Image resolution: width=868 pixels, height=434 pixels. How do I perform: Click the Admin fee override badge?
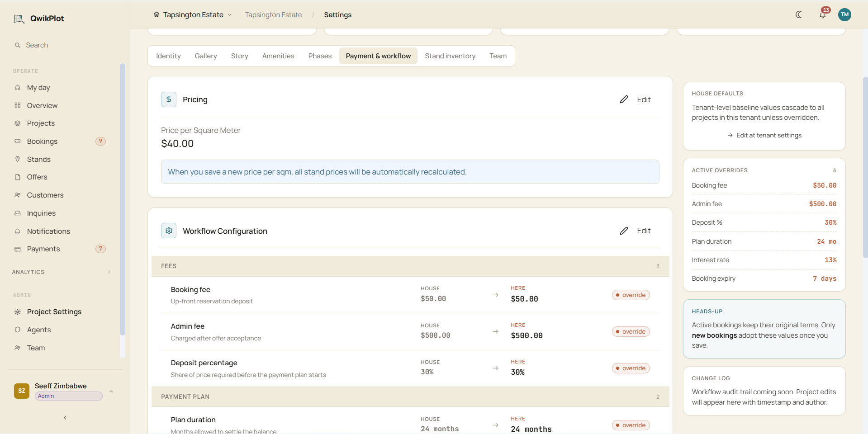point(631,331)
